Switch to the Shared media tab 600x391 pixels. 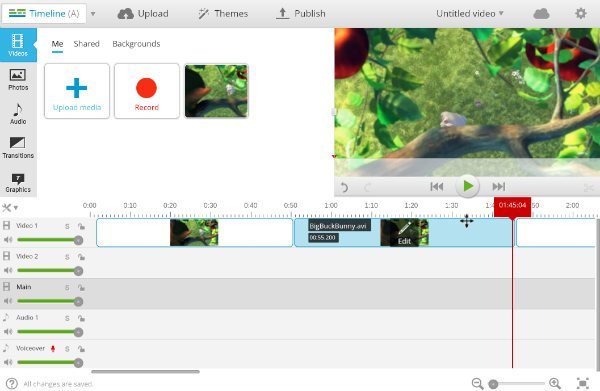click(x=86, y=44)
